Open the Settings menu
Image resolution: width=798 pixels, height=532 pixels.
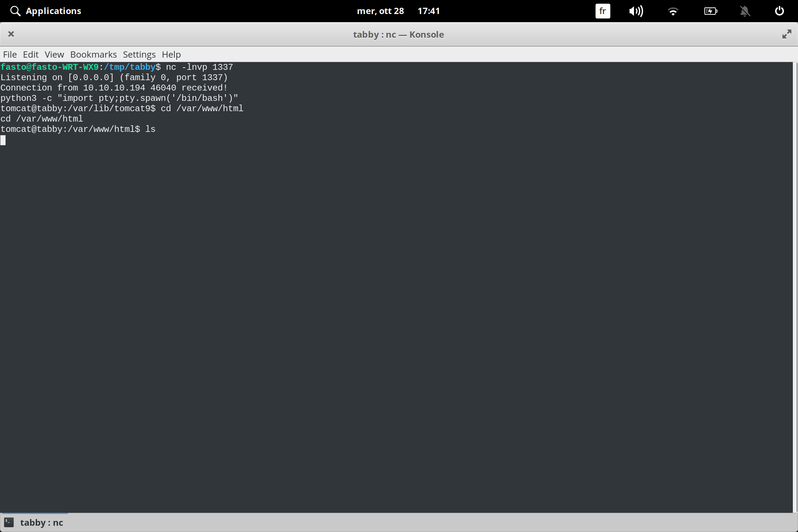pyautogui.click(x=139, y=54)
